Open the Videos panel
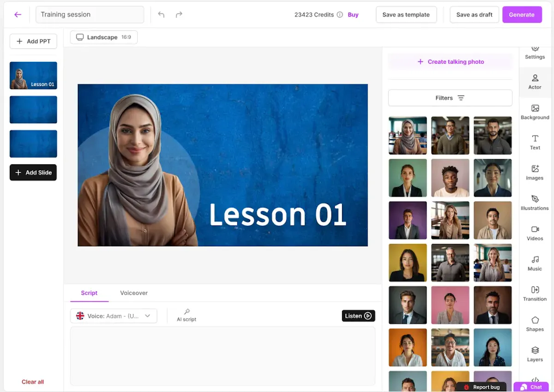 point(535,233)
